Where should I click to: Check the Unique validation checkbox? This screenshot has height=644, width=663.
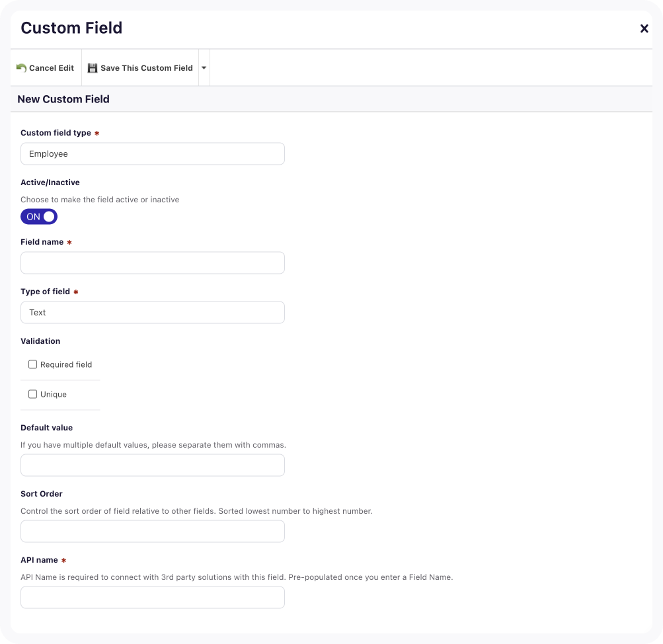click(x=32, y=394)
